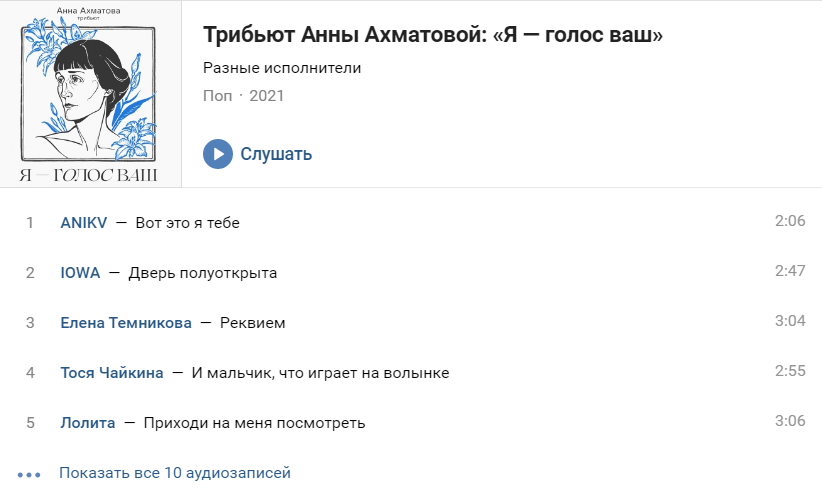The height and width of the screenshot is (500, 822).
Task: Open the Anna Akhmatova album cover
Action: click(x=91, y=93)
